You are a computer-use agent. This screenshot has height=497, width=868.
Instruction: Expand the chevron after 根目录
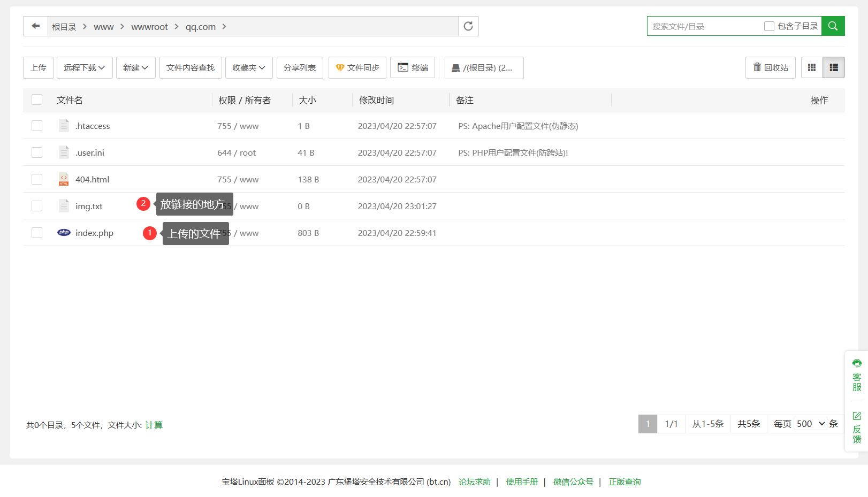click(x=85, y=26)
